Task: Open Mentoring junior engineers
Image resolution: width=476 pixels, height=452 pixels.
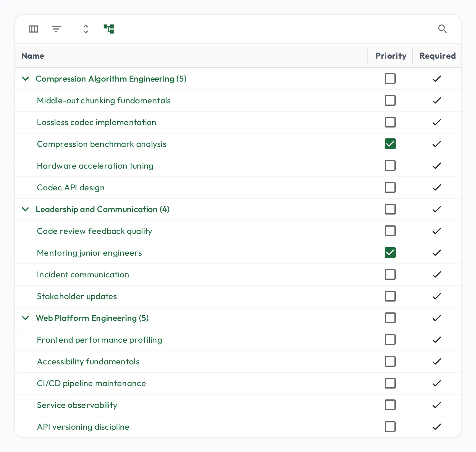Action: tap(89, 253)
